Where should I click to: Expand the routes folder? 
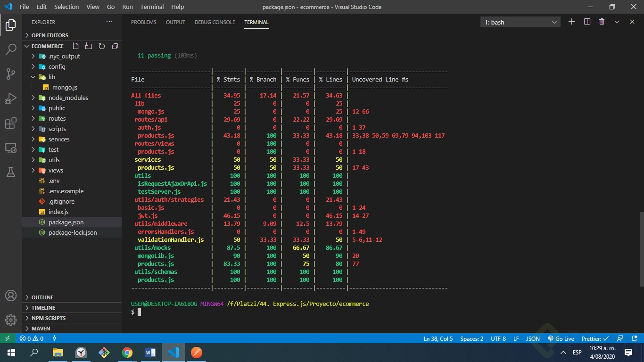[x=57, y=118]
